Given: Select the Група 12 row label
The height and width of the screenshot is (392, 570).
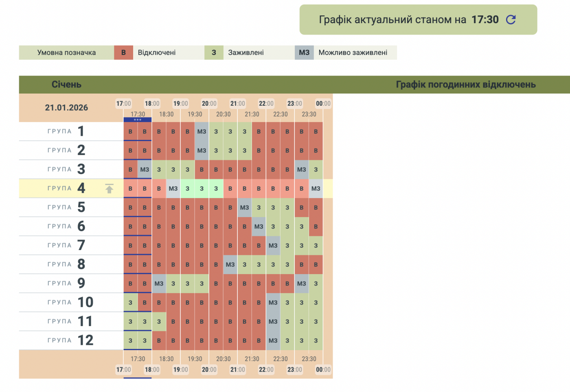Looking at the screenshot, I should (70, 340).
